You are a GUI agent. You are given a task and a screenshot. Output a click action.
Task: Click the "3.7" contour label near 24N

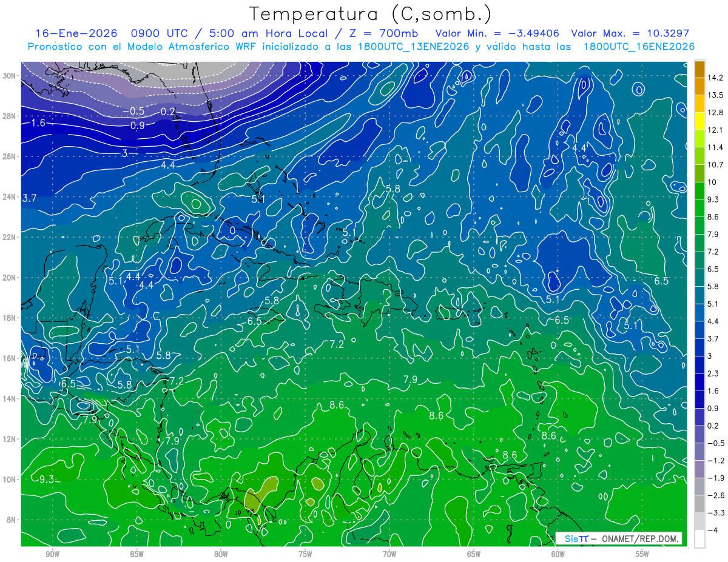(x=29, y=198)
